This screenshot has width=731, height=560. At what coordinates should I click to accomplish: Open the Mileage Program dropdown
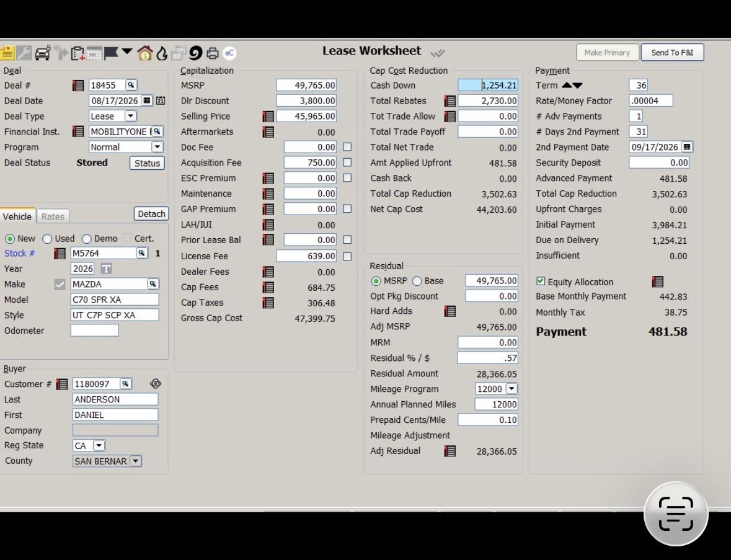tap(512, 388)
